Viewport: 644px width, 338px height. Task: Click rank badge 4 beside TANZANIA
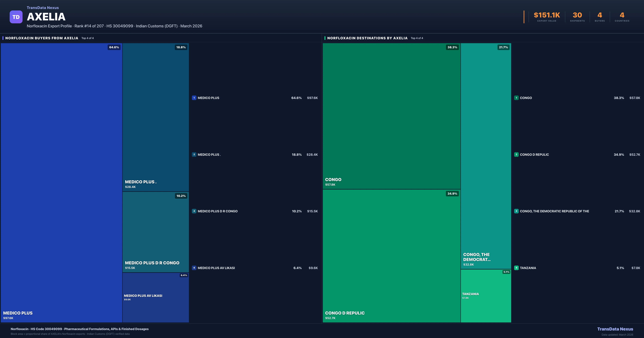coord(516,268)
